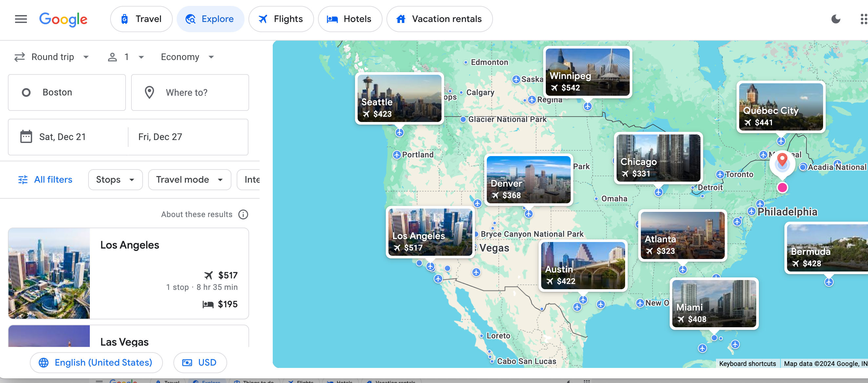
Task: Open the passenger count dropdown
Action: coord(126,57)
